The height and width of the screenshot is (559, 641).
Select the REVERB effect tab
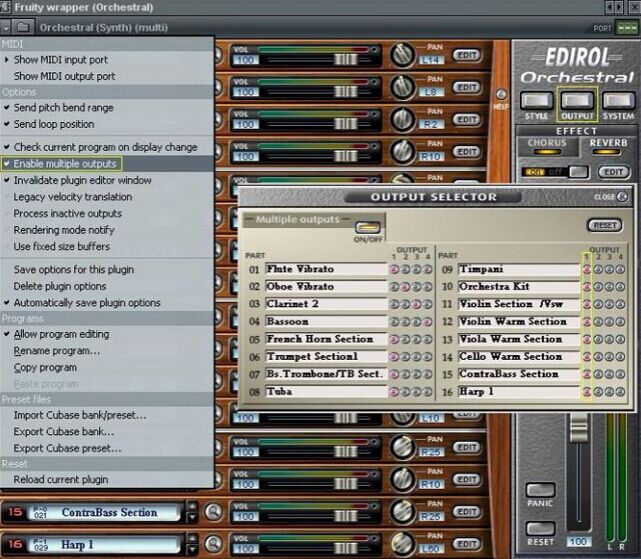[x=608, y=146]
